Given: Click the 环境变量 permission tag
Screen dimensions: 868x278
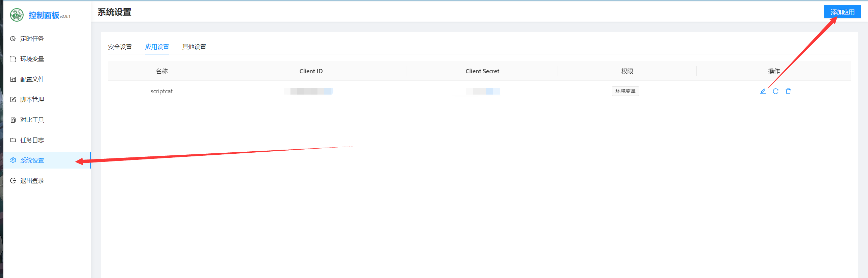Looking at the screenshot, I should click(625, 91).
